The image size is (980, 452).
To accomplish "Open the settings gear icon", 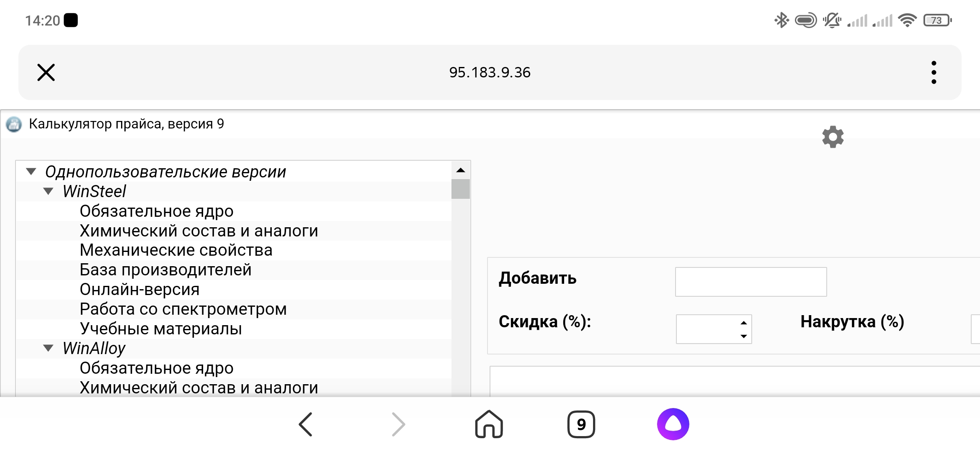I will pyautogui.click(x=833, y=137).
